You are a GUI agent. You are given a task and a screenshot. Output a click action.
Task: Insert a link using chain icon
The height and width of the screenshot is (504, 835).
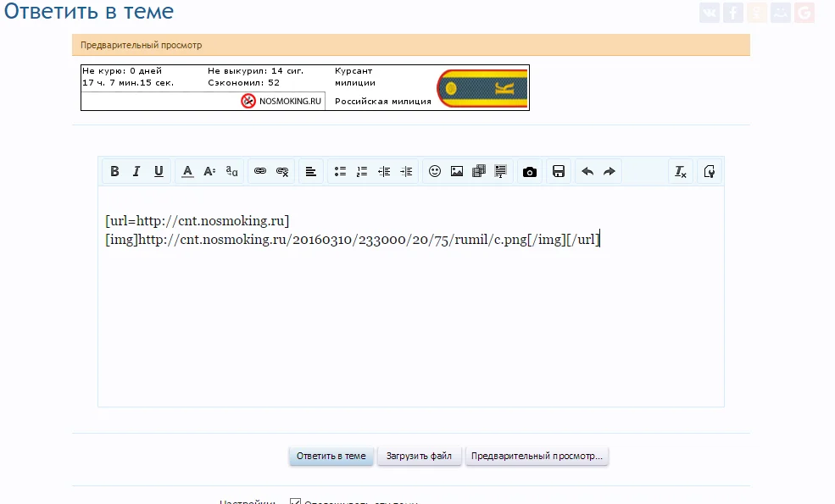[x=260, y=171]
